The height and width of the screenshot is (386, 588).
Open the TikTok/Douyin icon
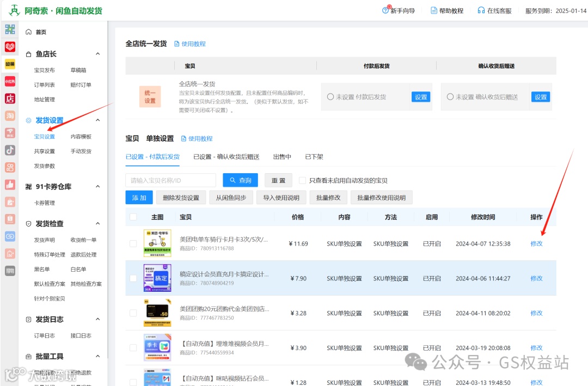(x=10, y=150)
